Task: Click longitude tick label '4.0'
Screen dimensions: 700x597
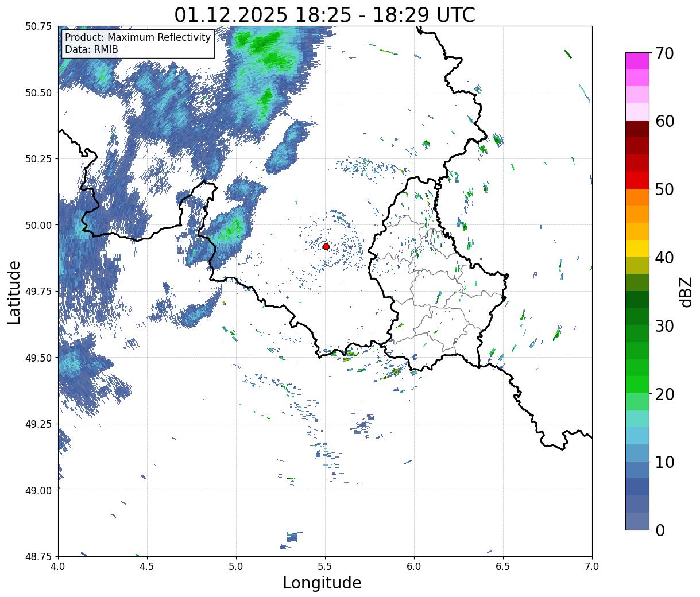Action: coord(58,566)
